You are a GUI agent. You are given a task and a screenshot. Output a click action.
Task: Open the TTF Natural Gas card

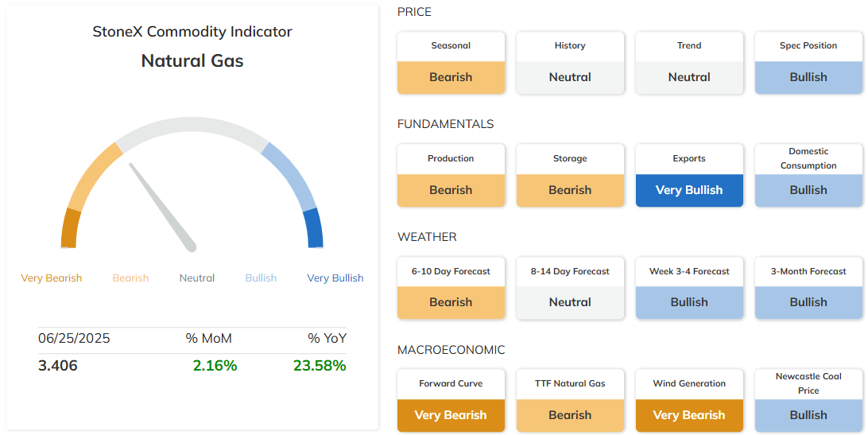(x=570, y=401)
